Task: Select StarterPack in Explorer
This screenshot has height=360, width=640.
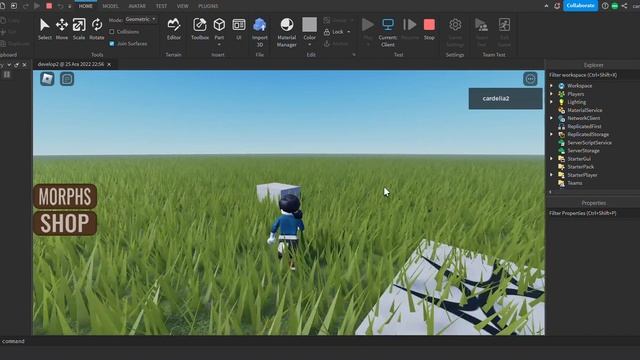Action: 580,167
